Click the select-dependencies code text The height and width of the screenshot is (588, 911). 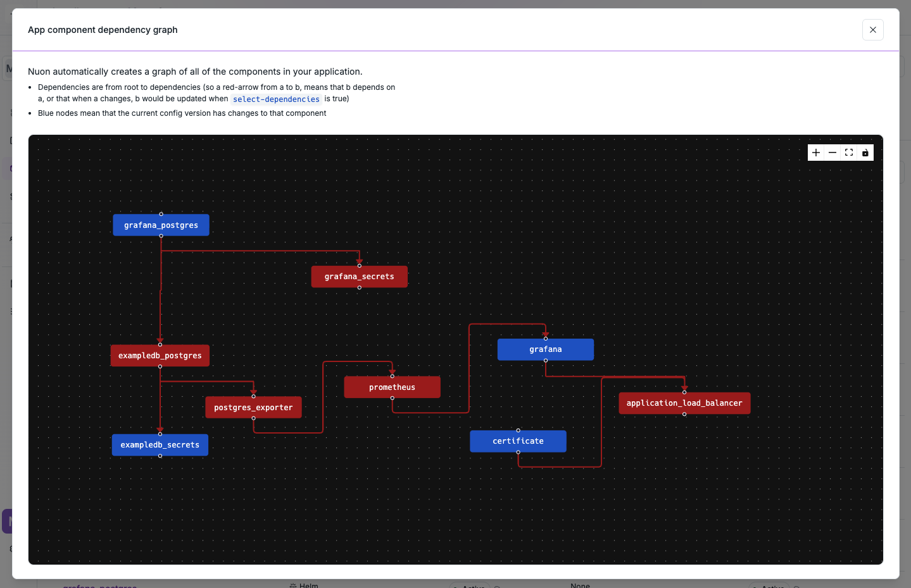[x=276, y=99]
